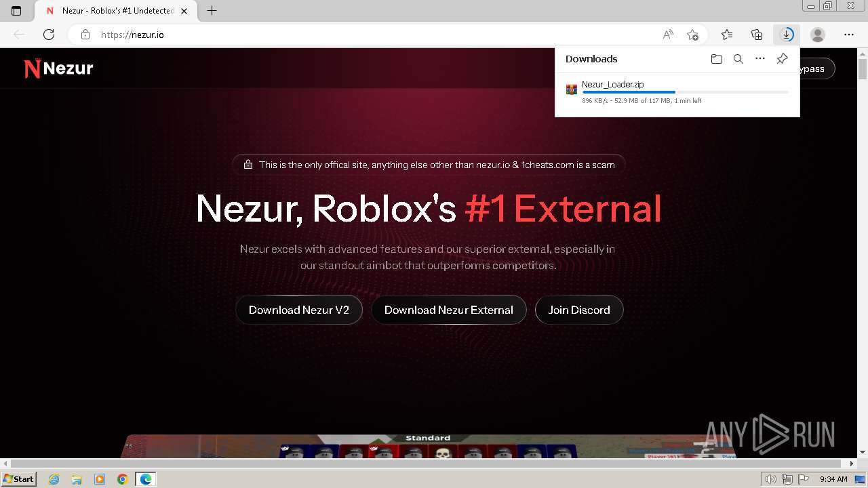Open the Collections panel

[757, 35]
